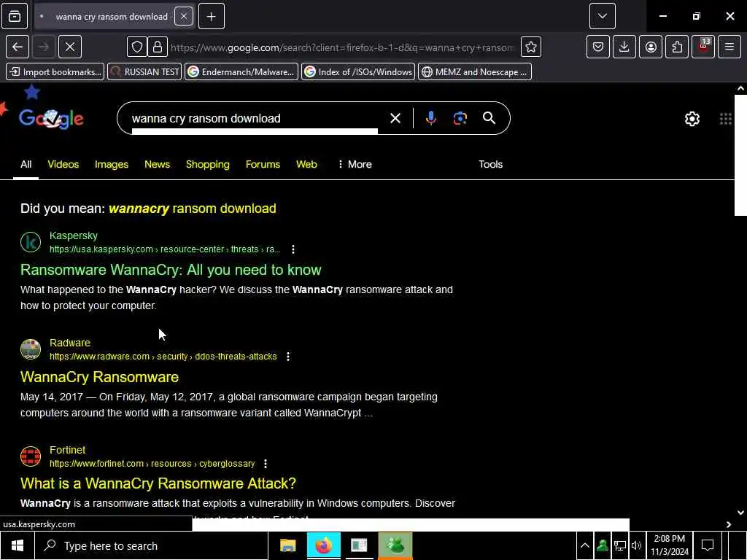Open the clock showing 2:08 PM

click(x=670, y=545)
